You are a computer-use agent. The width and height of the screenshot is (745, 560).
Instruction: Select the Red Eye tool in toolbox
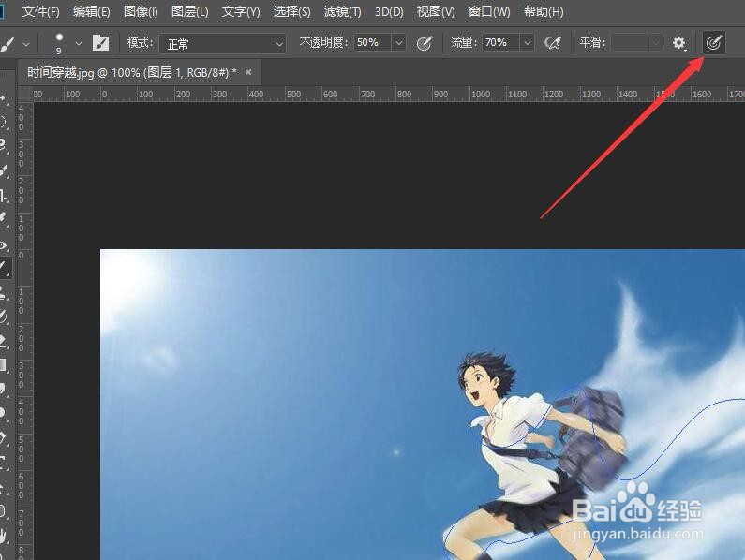(x=4, y=245)
